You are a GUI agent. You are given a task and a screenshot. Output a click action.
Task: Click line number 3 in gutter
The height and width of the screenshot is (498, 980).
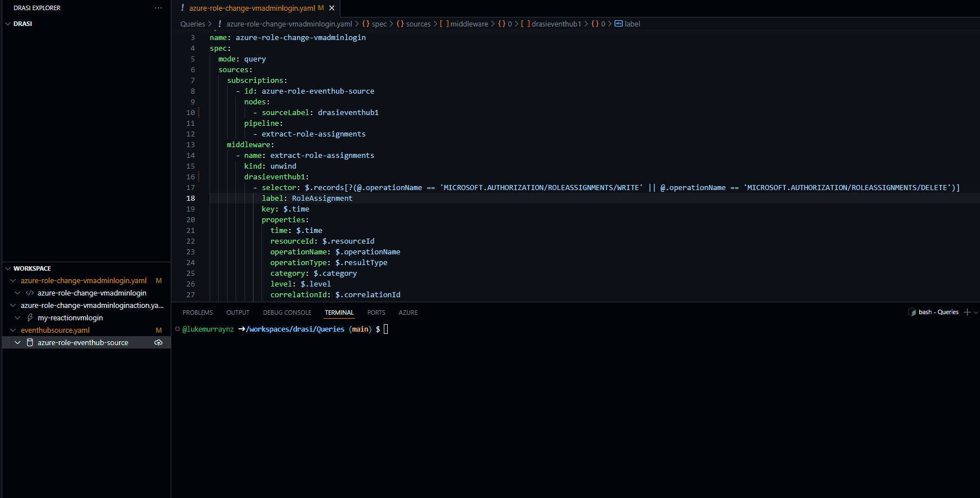pos(192,37)
